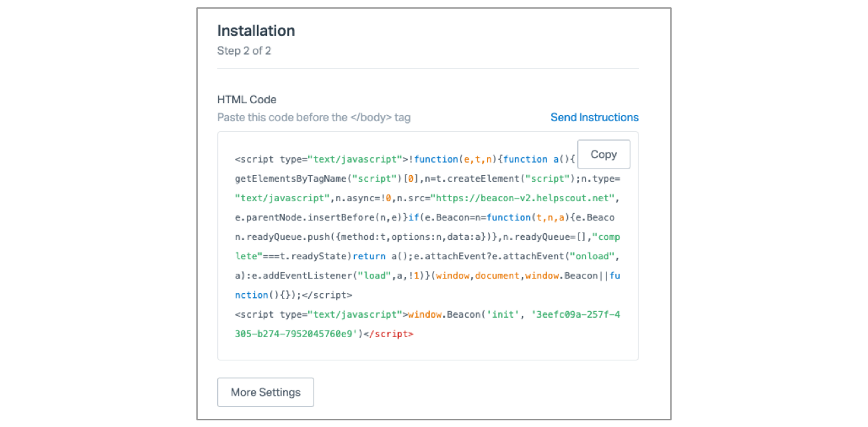Click the blue 'return' keyword in code
The height and width of the screenshot is (427, 868).
369,256
